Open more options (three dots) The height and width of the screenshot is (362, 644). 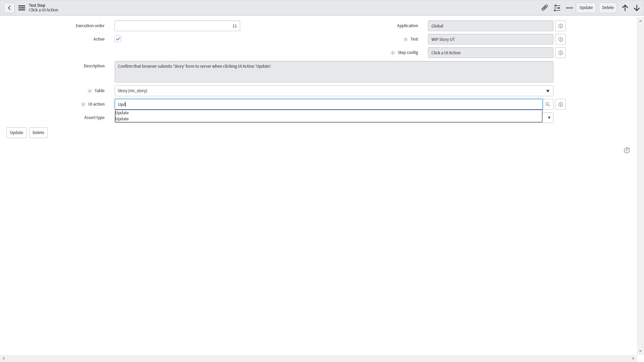[569, 8]
